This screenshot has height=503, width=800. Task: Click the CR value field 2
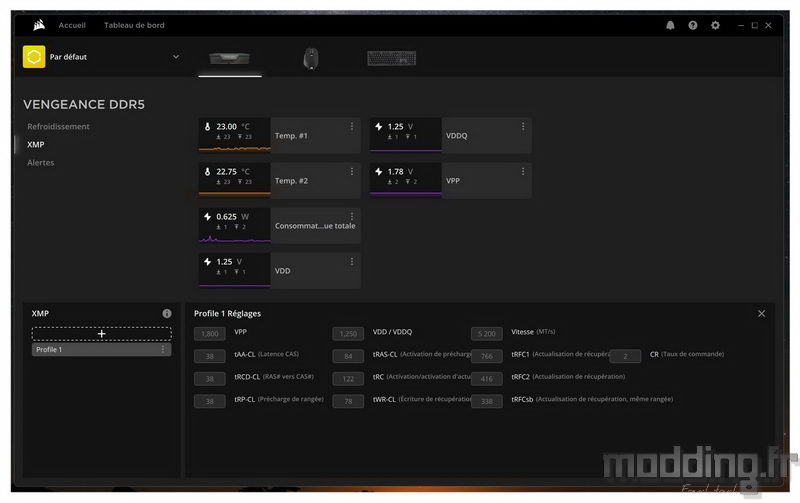(x=625, y=356)
